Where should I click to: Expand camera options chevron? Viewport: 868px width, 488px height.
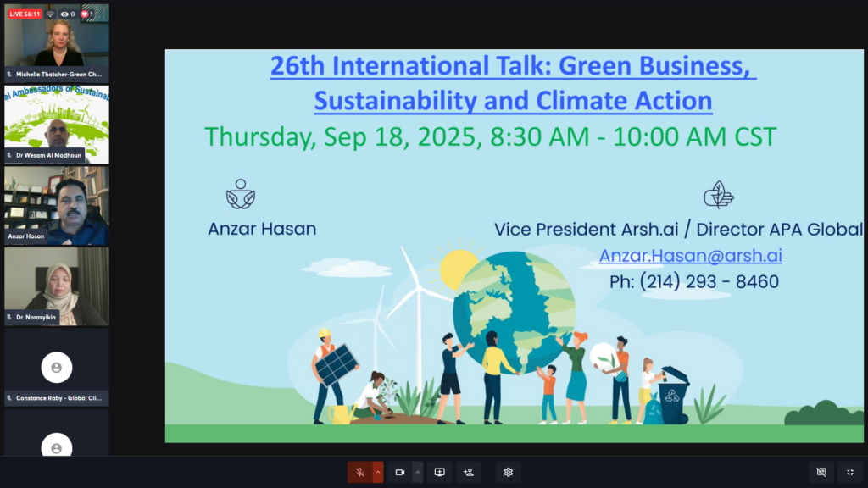point(417,472)
